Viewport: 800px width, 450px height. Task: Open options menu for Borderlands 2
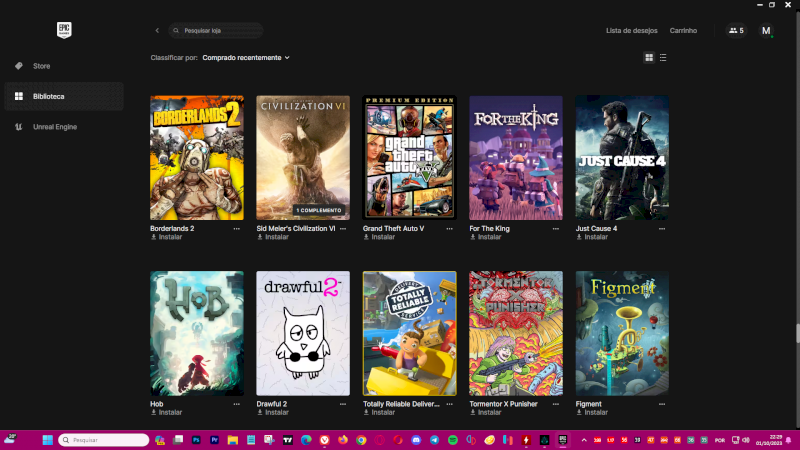pos(237,229)
